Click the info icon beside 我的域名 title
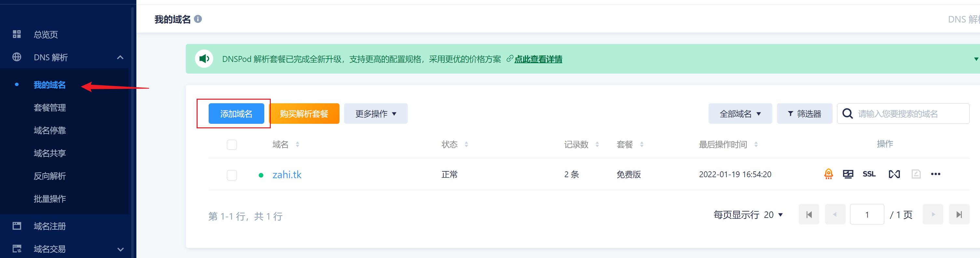The image size is (980, 258). (x=198, y=19)
